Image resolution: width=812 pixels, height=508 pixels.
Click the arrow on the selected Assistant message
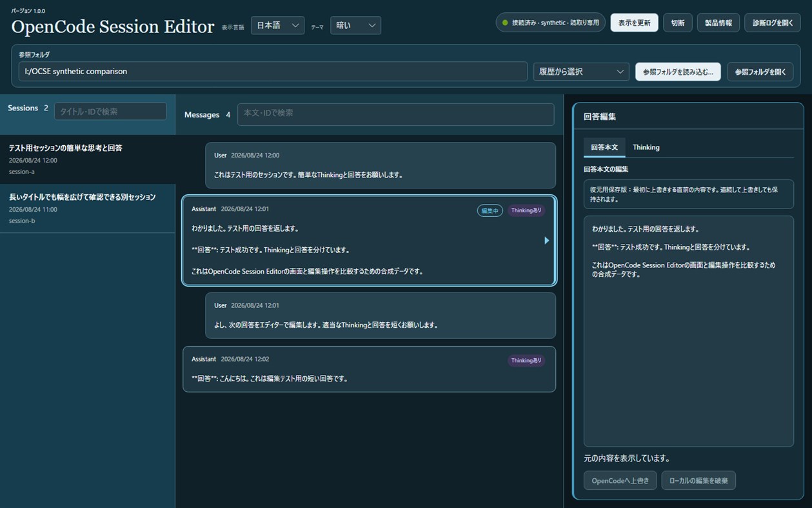click(547, 240)
